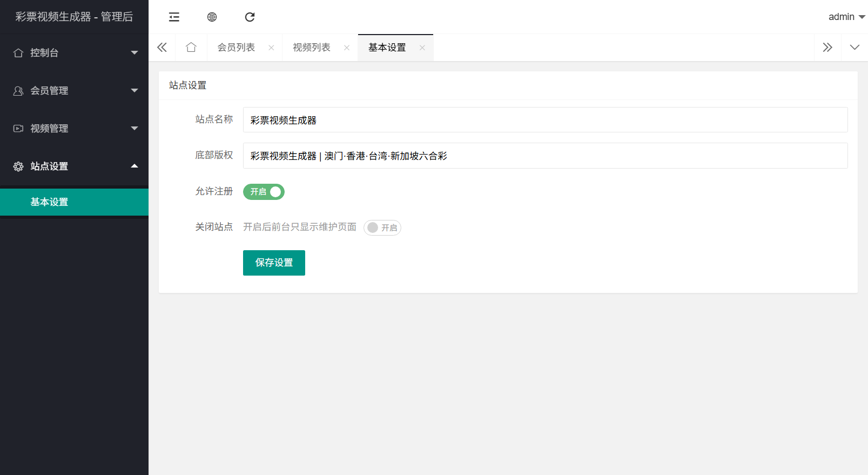
Task: Enable the 关闭站点 switch
Action: coord(382,228)
